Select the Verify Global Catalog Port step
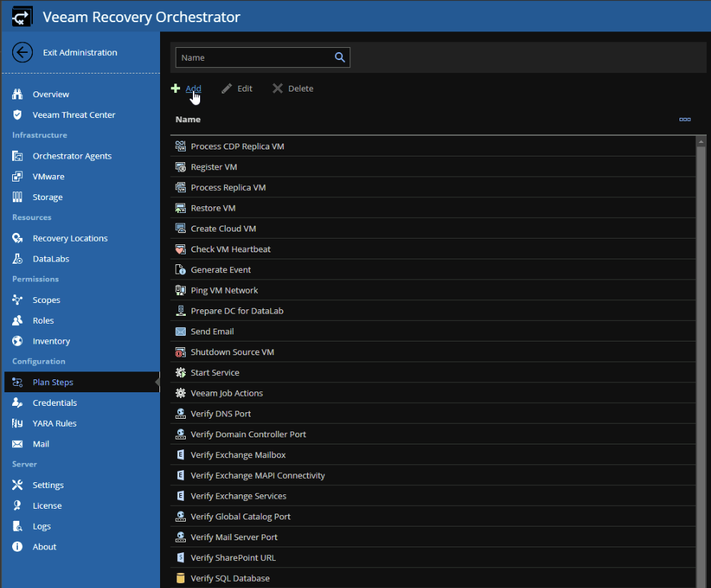 pyautogui.click(x=432, y=517)
